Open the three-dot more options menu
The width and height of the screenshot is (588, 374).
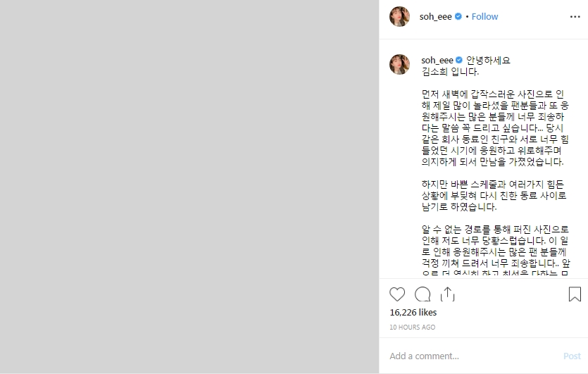click(575, 17)
